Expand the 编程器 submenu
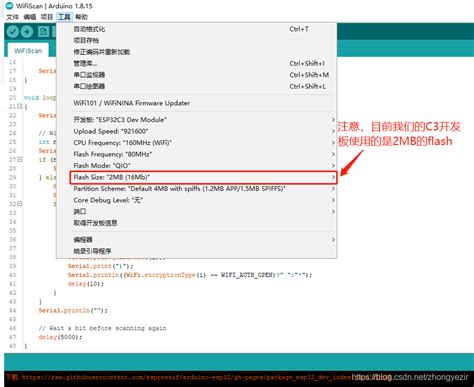 (x=197, y=240)
